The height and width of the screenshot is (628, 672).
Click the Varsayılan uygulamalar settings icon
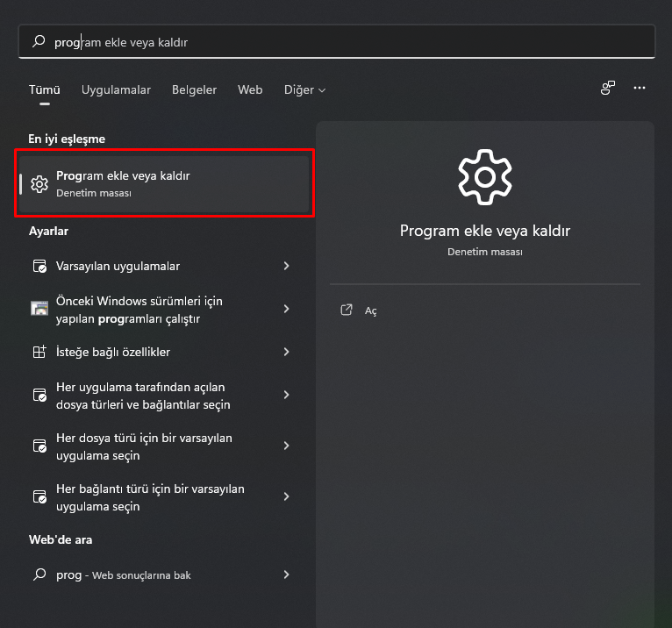[x=39, y=266]
